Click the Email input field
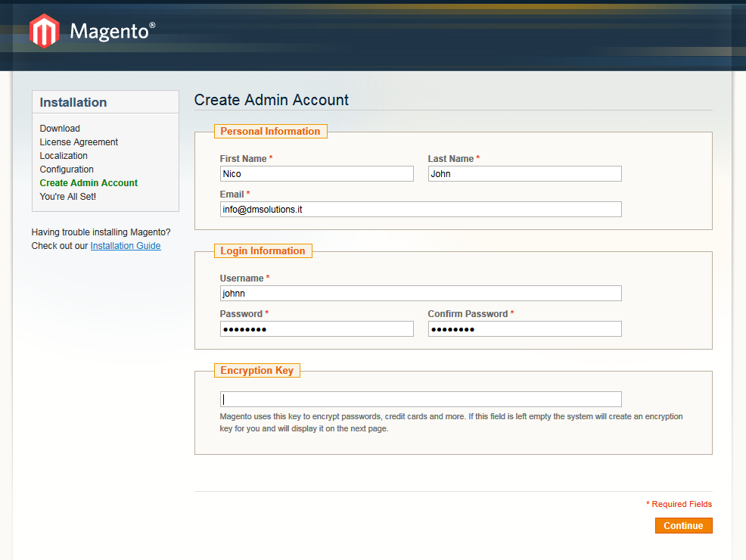 [x=421, y=210]
